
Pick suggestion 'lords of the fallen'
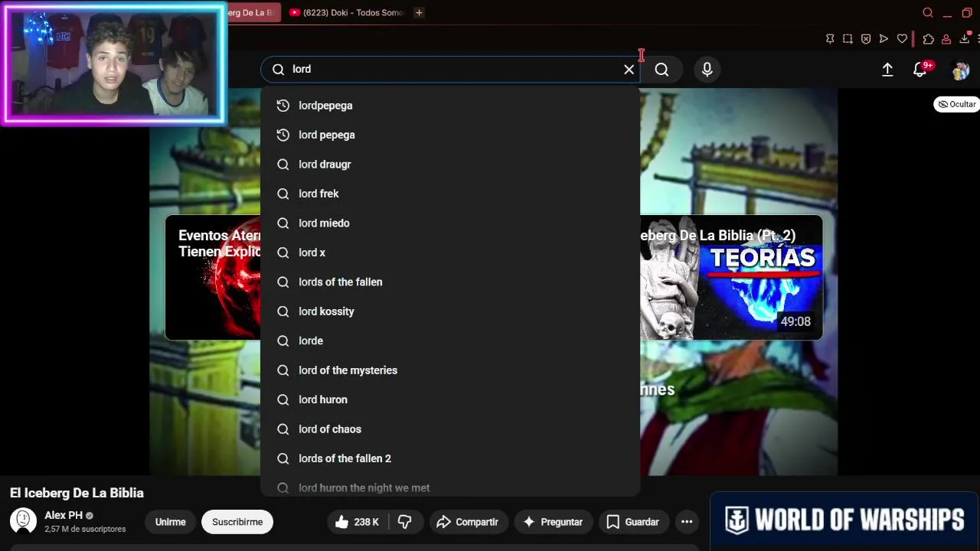pos(450,282)
